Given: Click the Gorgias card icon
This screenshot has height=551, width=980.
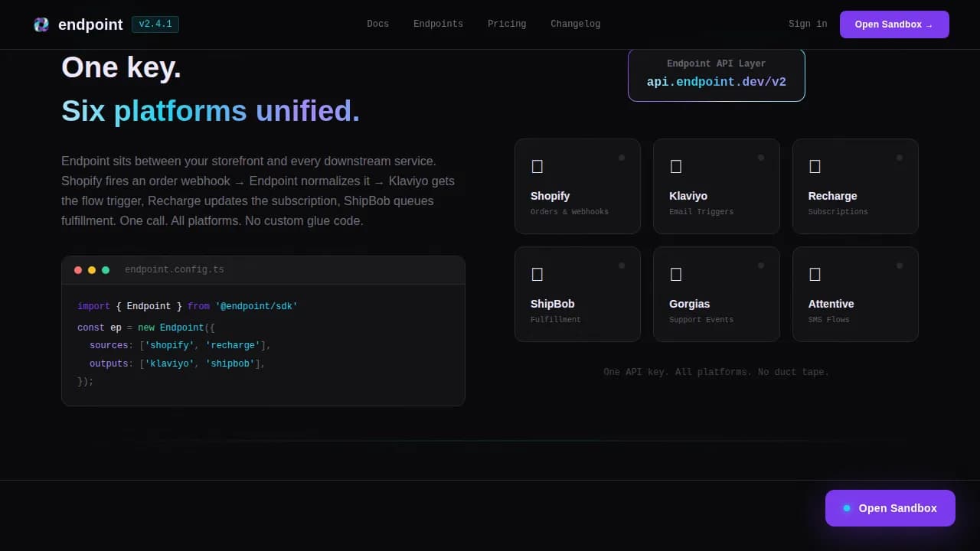Looking at the screenshot, I should point(676,274).
